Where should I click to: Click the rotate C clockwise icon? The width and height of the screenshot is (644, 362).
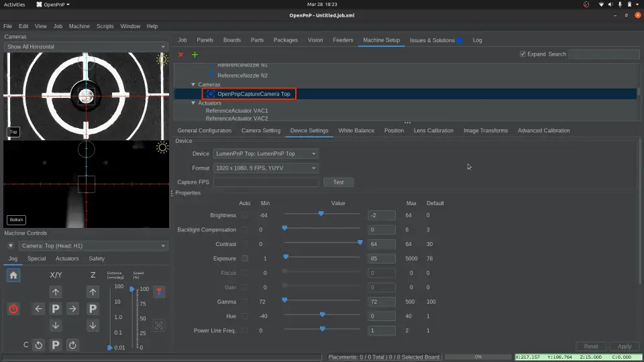tap(72, 345)
